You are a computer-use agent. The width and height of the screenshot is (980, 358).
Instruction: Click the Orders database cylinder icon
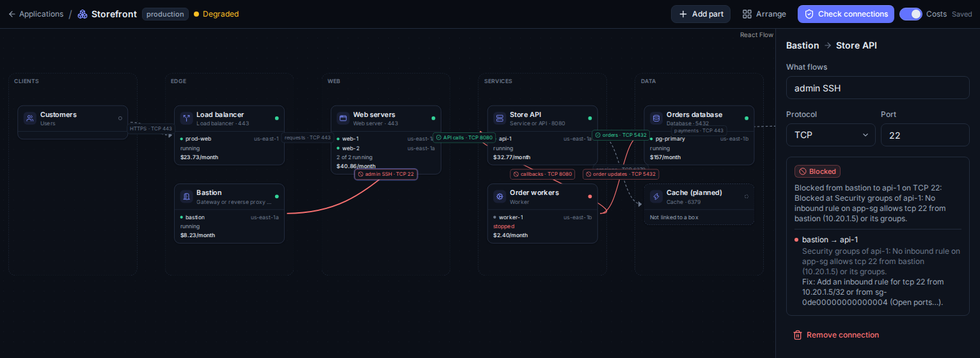[x=656, y=118]
